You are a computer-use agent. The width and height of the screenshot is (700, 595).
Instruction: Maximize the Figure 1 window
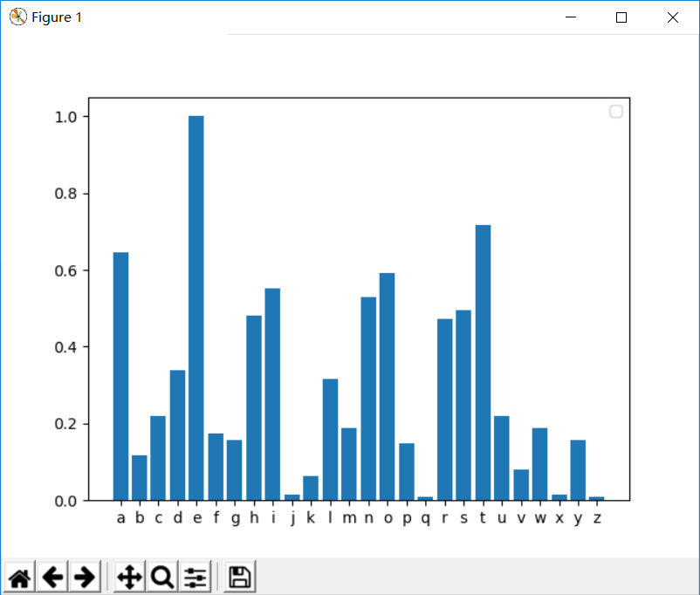point(621,17)
